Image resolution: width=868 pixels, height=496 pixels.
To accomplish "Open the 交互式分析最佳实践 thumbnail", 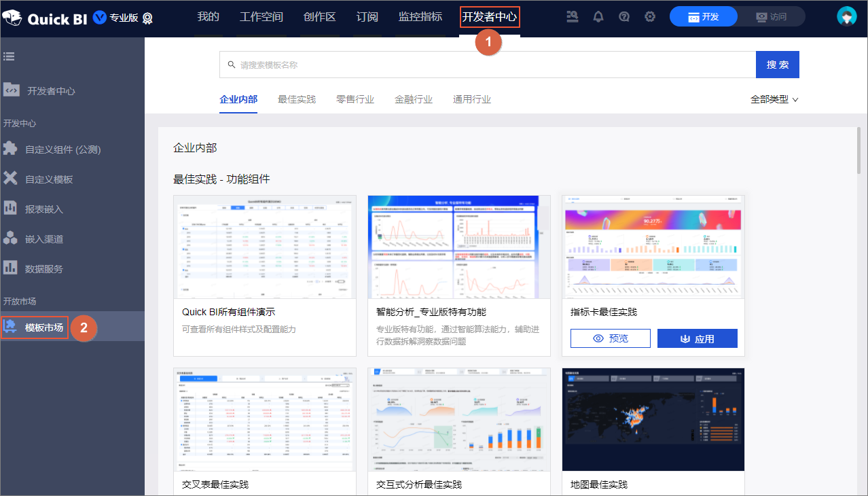I will pos(459,419).
